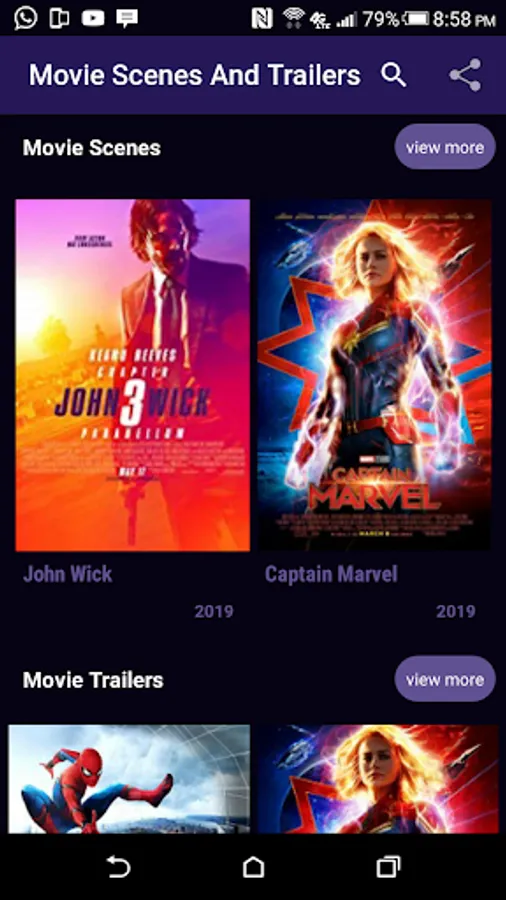
Task: Open the John Wick 3 poster
Action: (x=133, y=375)
